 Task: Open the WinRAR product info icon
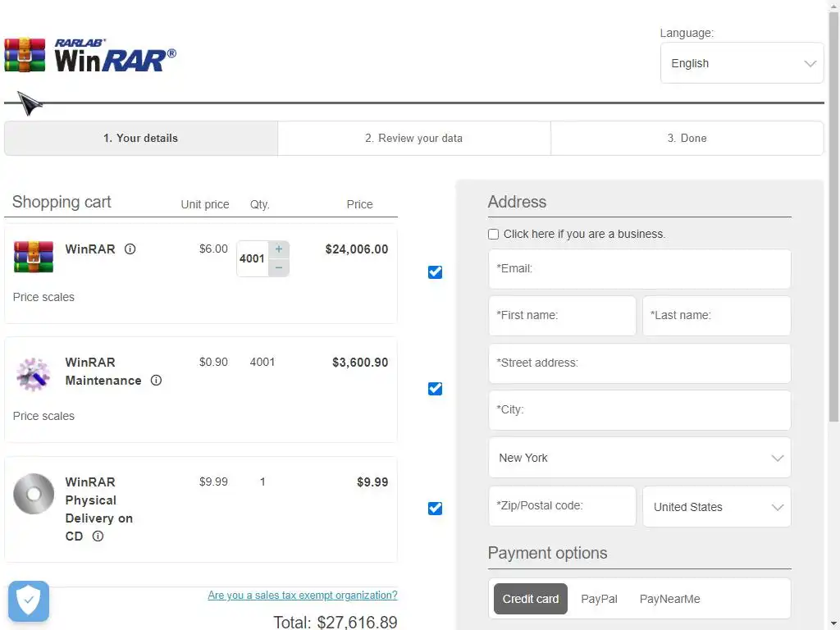[x=130, y=249]
